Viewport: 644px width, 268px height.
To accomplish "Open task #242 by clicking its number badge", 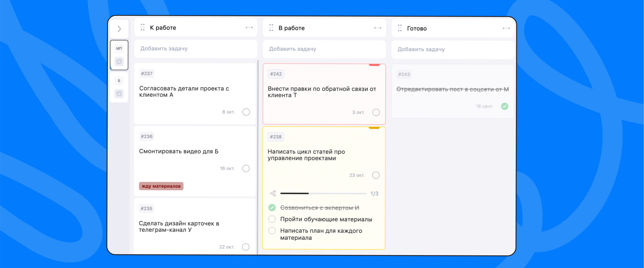I will point(276,74).
